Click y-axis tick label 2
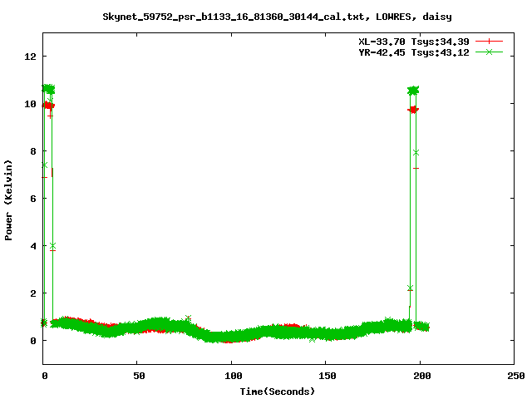The height and width of the screenshot is (399, 532). point(33,293)
